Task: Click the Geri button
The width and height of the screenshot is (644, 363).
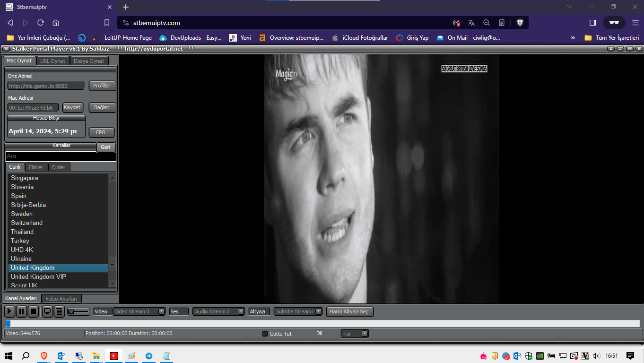Action: point(105,147)
